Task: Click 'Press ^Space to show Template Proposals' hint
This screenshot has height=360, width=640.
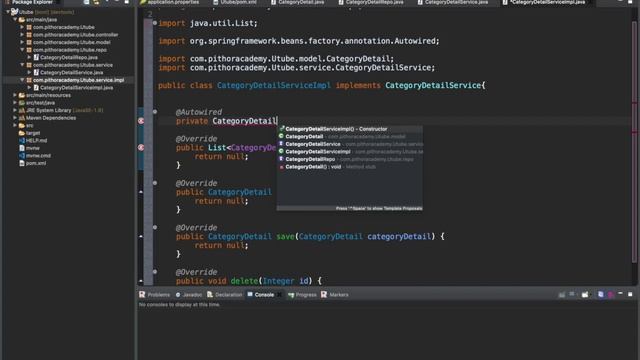Action: 379,209
